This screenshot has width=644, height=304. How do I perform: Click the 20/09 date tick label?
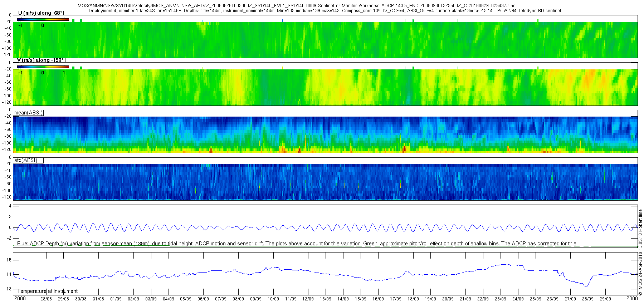[448, 299]
